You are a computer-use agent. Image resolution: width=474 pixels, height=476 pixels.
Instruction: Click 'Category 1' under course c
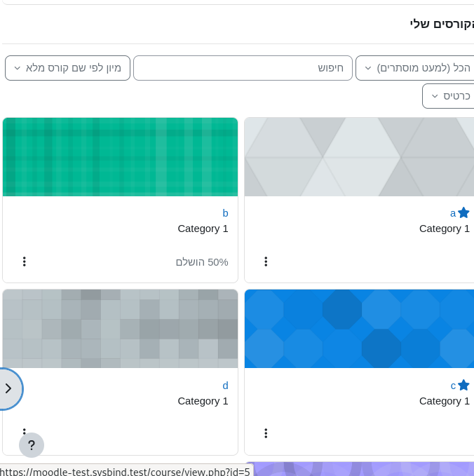pos(445,401)
